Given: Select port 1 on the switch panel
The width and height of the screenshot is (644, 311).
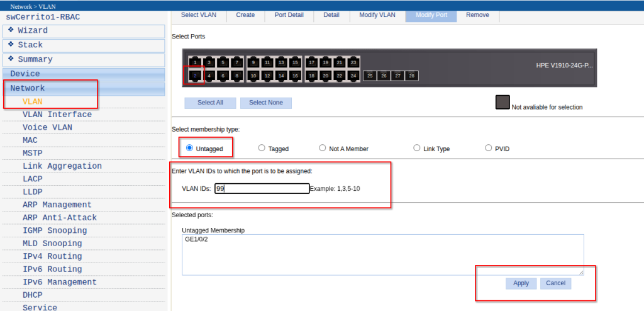Looking at the screenshot, I should coord(196,62).
